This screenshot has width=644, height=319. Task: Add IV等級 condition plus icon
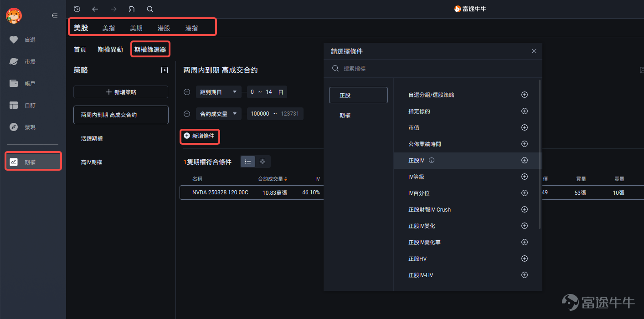click(x=525, y=177)
